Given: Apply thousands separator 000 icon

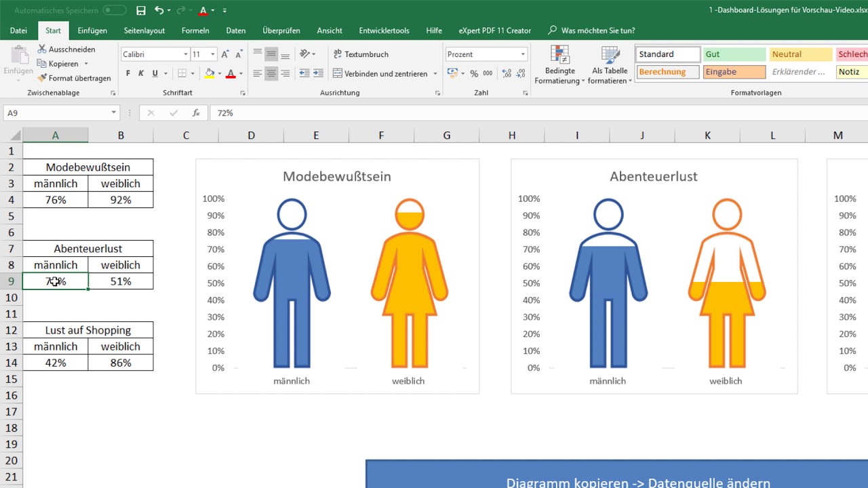Looking at the screenshot, I should point(488,73).
